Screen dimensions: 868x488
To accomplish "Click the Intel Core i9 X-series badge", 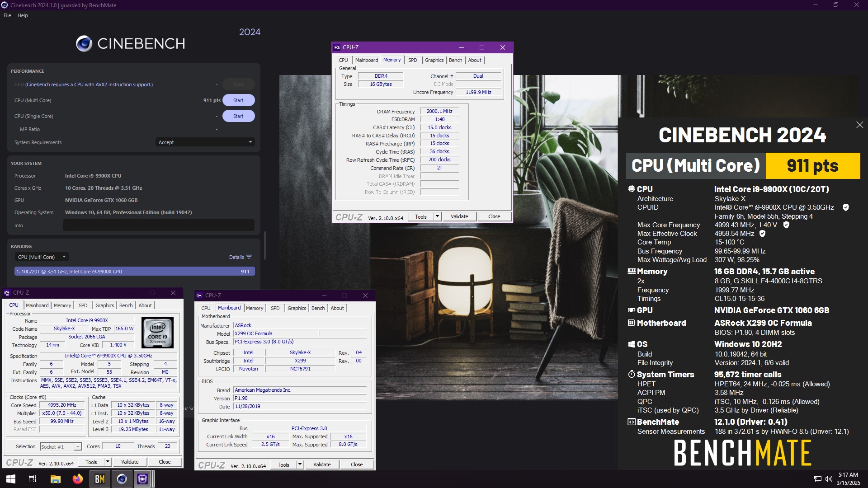I will click(x=158, y=332).
